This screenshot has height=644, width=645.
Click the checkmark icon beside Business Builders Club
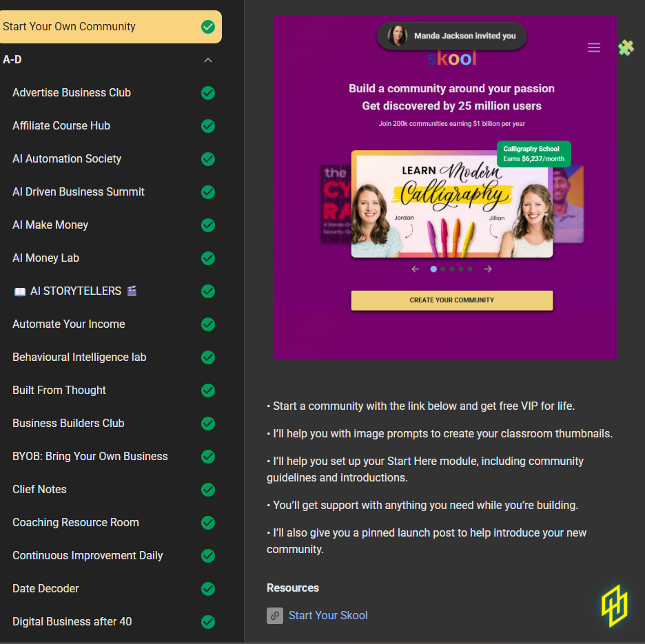pos(208,424)
